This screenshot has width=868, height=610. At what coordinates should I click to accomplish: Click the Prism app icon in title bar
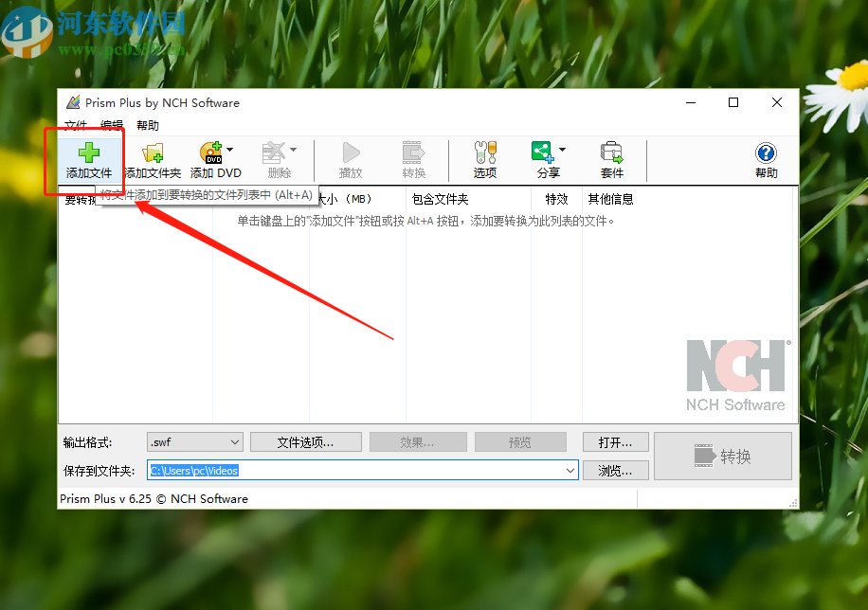(x=73, y=102)
